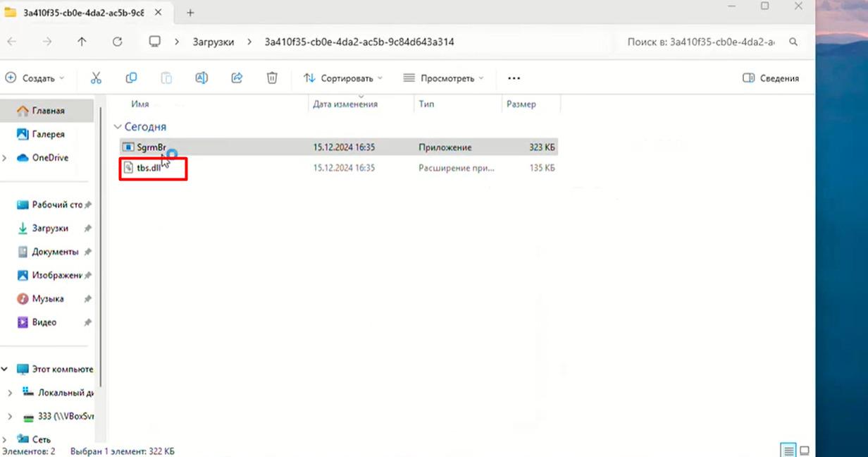
Task: Open the Сортировать dropdown
Action: [x=343, y=78]
